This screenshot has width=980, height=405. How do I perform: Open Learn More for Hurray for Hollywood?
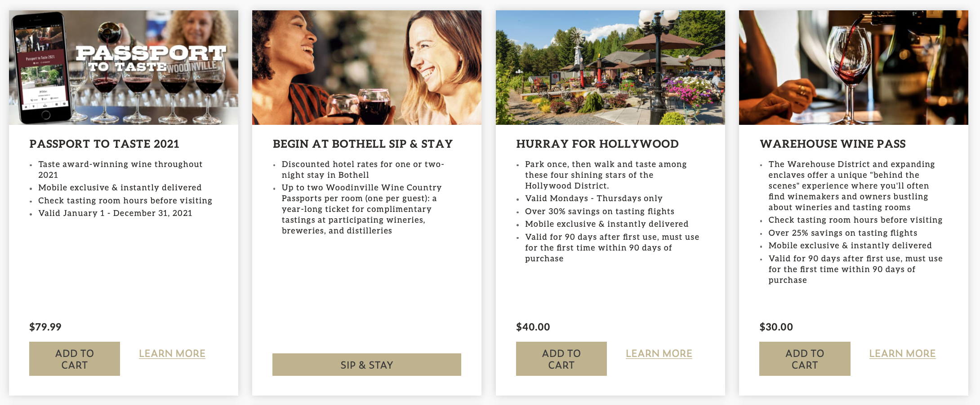point(659,354)
